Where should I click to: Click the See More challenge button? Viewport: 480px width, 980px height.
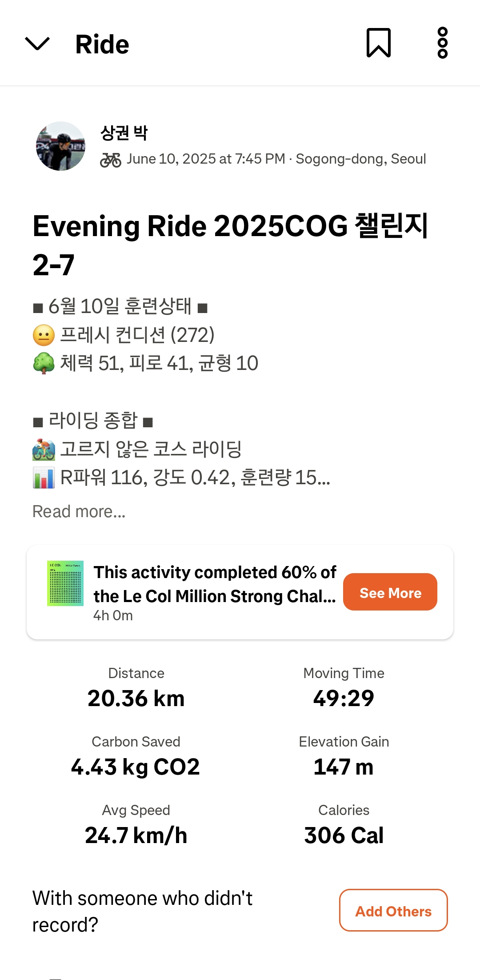click(x=390, y=592)
